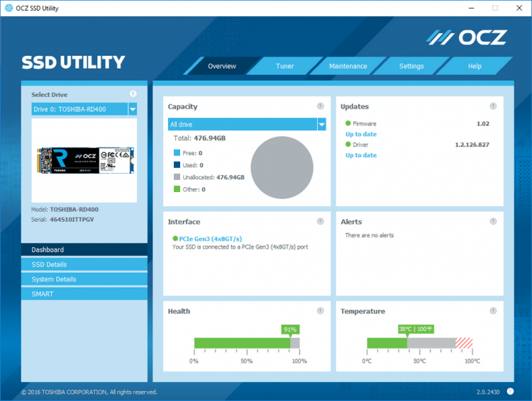Switch to the Tuner tab
This screenshot has width=532, height=401.
click(284, 66)
